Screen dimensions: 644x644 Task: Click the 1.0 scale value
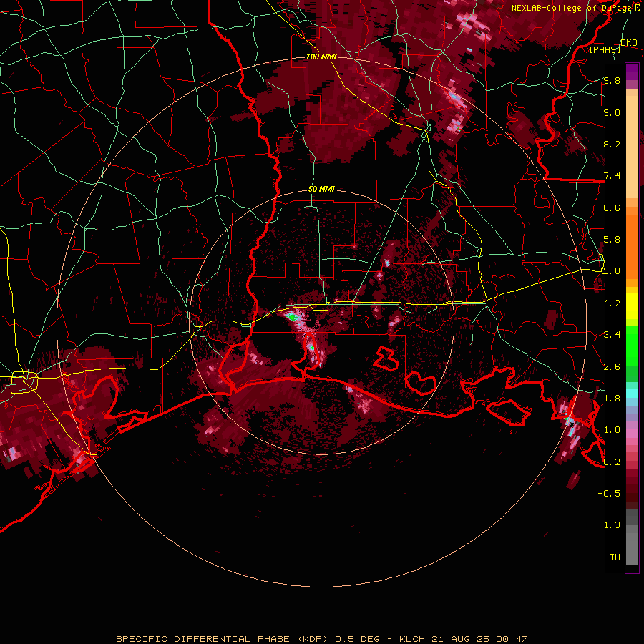coord(612,430)
